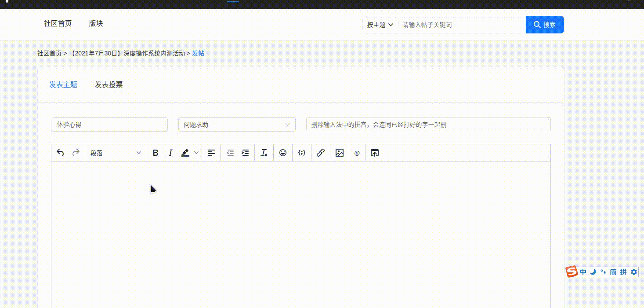Open the 按主题 search type dropdown

point(380,25)
